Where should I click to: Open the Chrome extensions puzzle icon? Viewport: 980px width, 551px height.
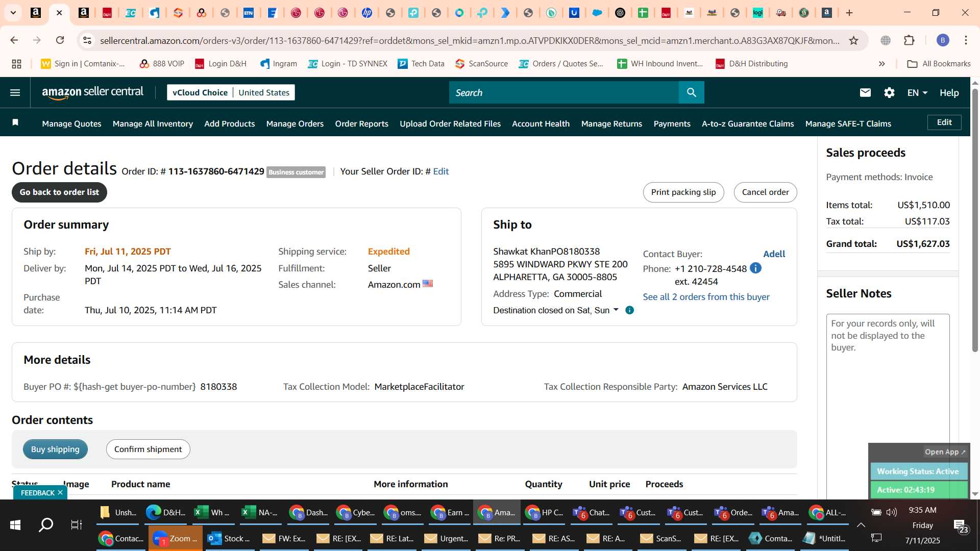click(909, 40)
